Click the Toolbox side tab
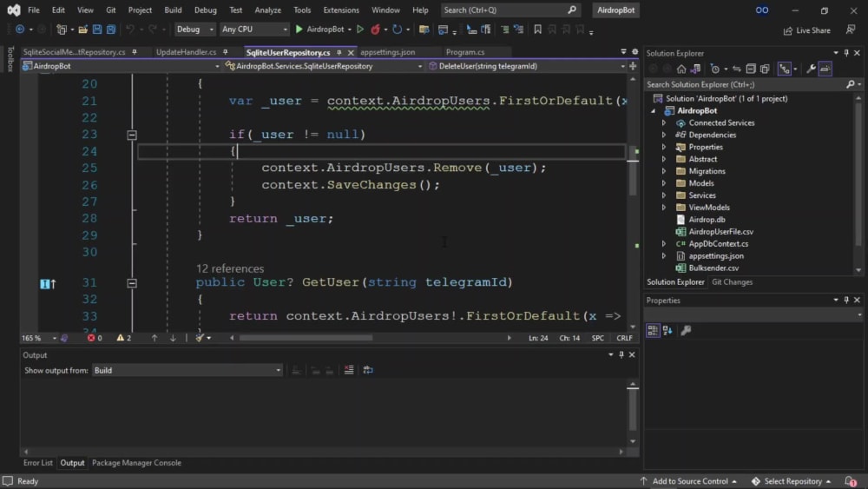868x489 pixels. point(10,59)
